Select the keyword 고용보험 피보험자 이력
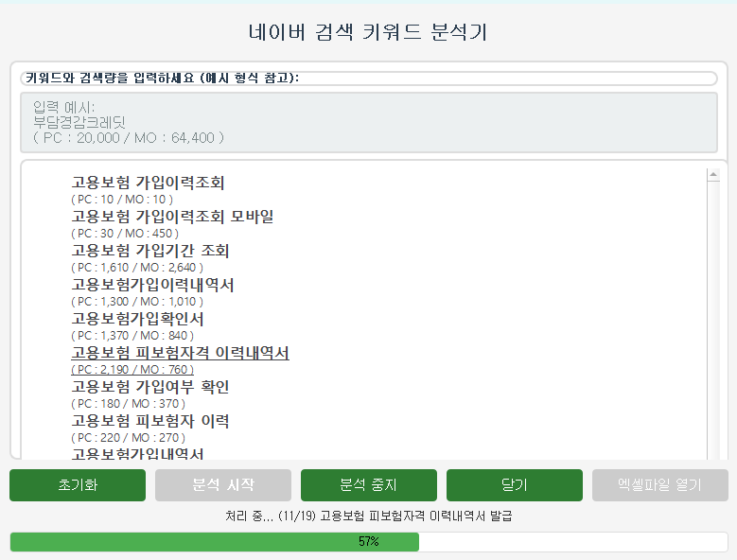Screen dimensions: 737x560 [150, 421]
